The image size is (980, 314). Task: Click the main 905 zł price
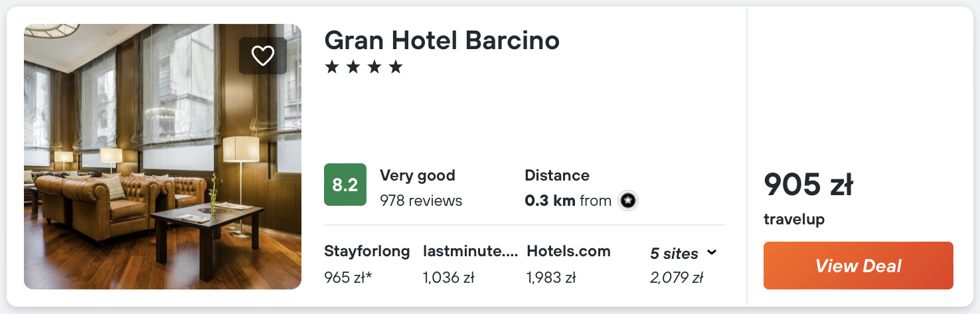coord(808,185)
